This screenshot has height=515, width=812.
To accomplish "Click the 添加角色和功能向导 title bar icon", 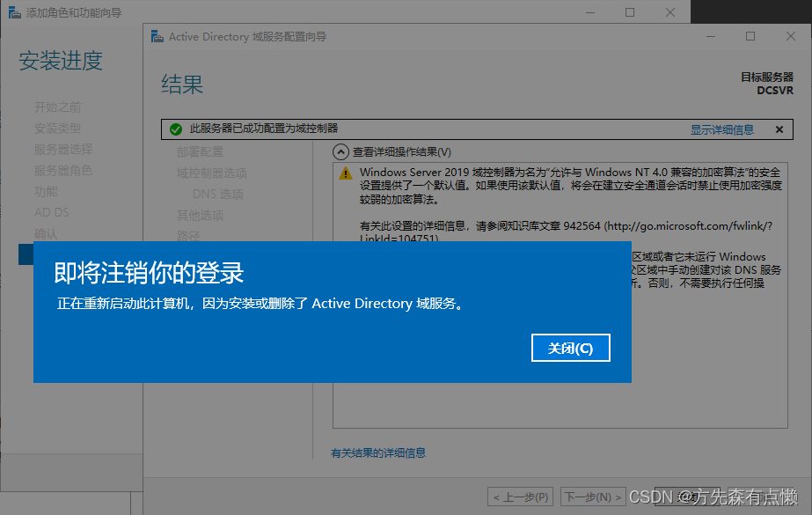I will click(x=15, y=12).
